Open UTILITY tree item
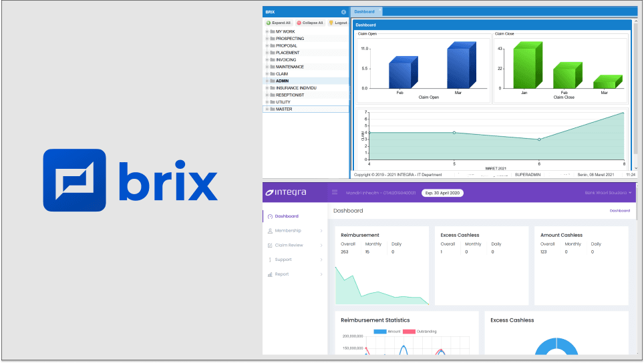Viewport: 644px width, 363px height. [283, 102]
